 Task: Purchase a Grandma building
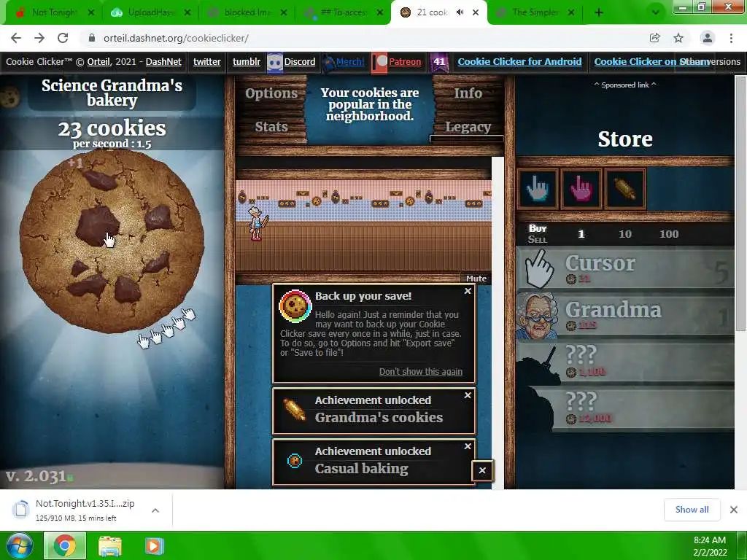click(625, 316)
